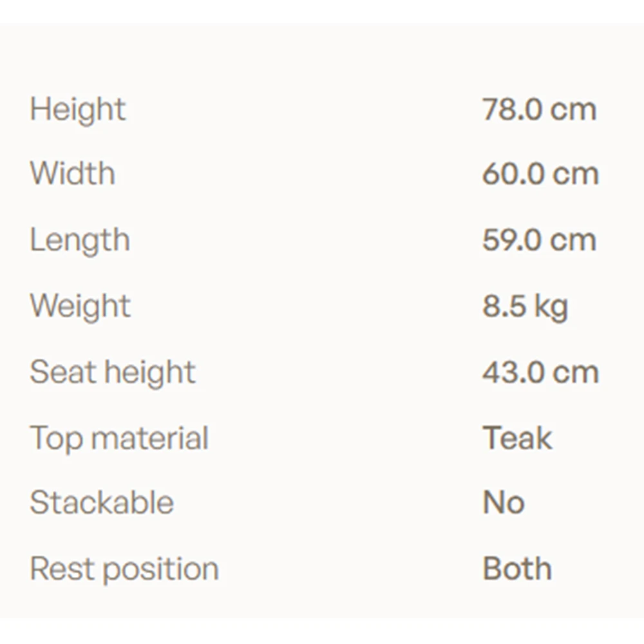Click the Stackable label
The height and width of the screenshot is (644, 644).
[x=102, y=502]
